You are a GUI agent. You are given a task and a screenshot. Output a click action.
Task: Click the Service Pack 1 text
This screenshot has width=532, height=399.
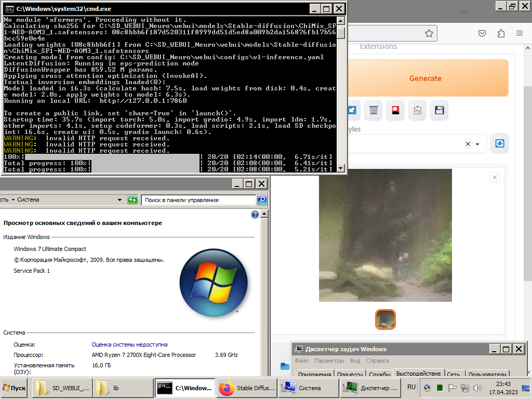(32, 270)
